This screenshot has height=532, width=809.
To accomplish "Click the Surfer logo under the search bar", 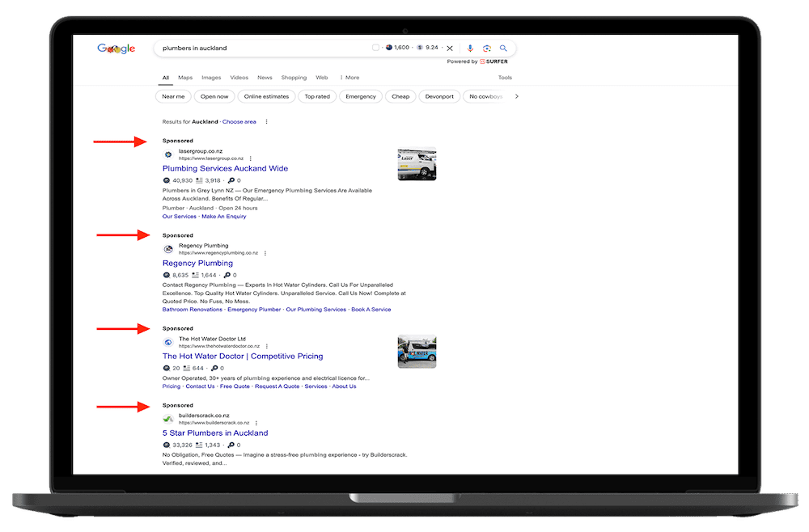I will pyautogui.click(x=493, y=61).
